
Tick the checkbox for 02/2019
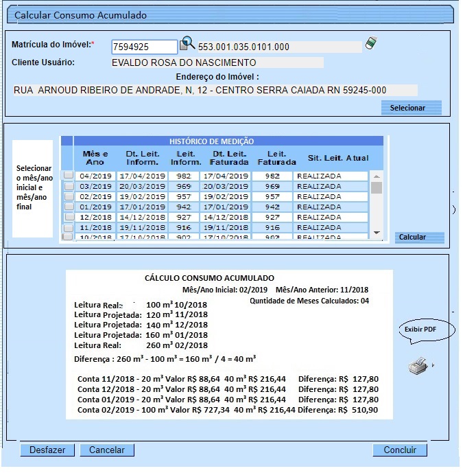69,196
